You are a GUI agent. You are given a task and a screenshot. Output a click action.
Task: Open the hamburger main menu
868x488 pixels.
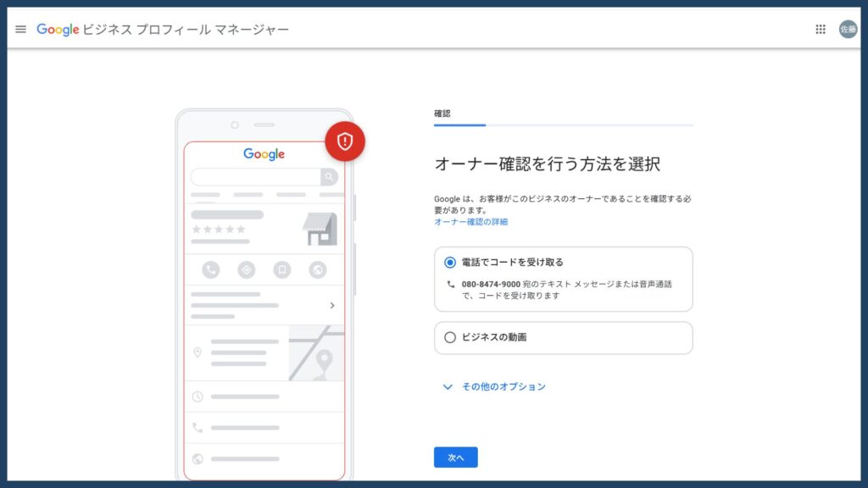[20, 30]
